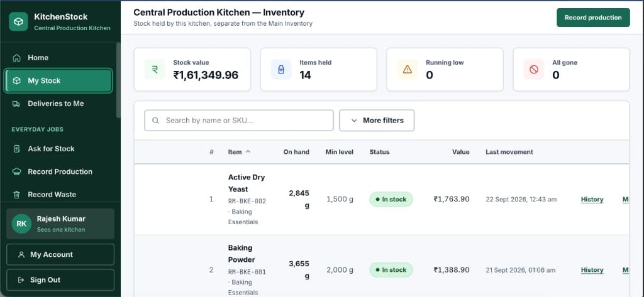Open History for Baking Powder
Image resolution: width=644 pixels, height=297 pixels.
click(x=592, y=271)
